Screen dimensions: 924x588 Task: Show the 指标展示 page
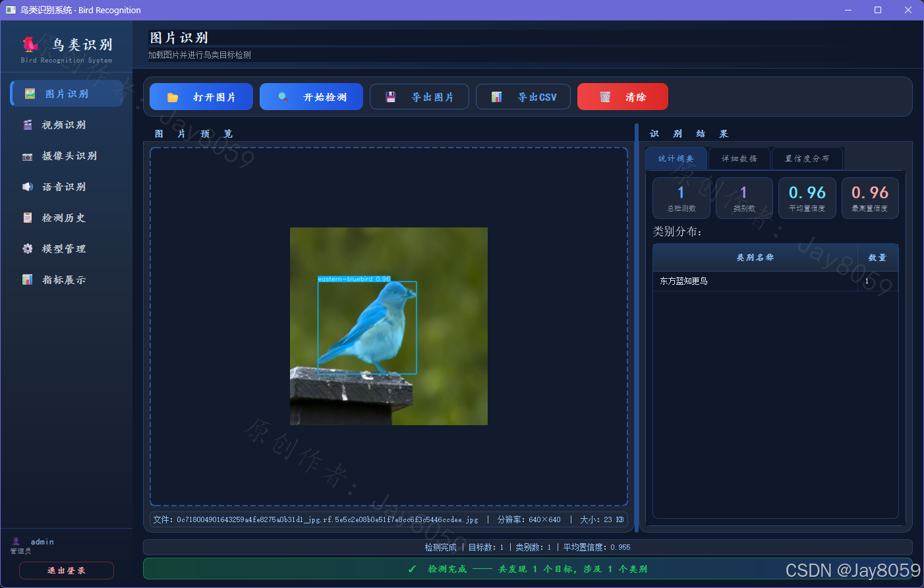(x=67, y=279)
